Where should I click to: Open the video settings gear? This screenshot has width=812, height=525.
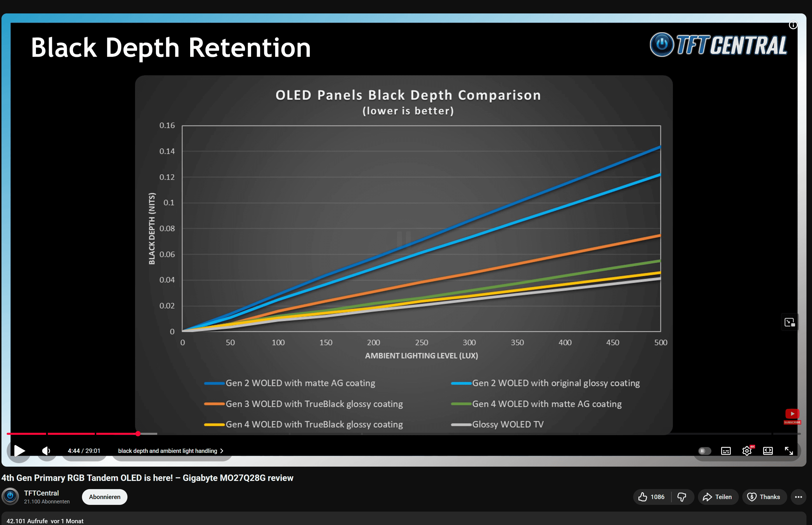tap(747, 451)
